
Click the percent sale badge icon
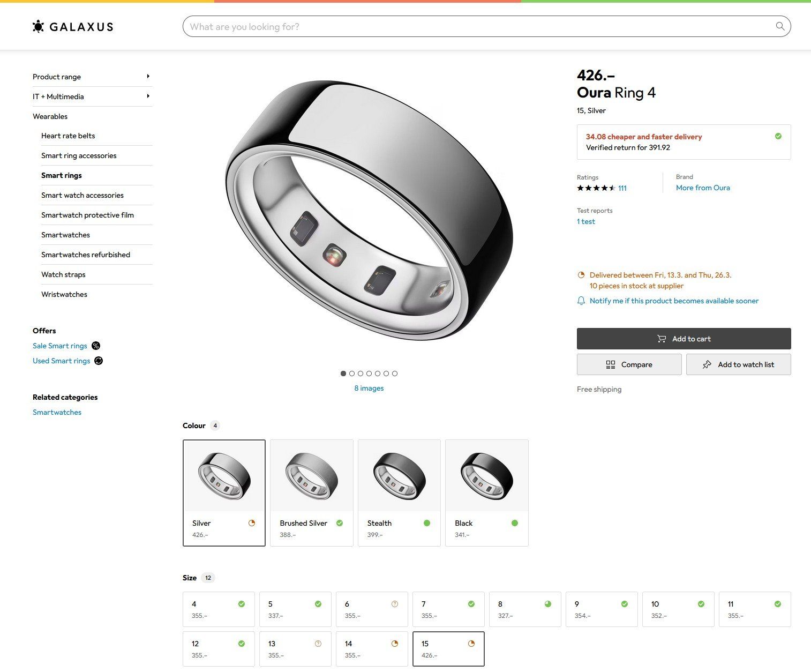click(96, 346)
